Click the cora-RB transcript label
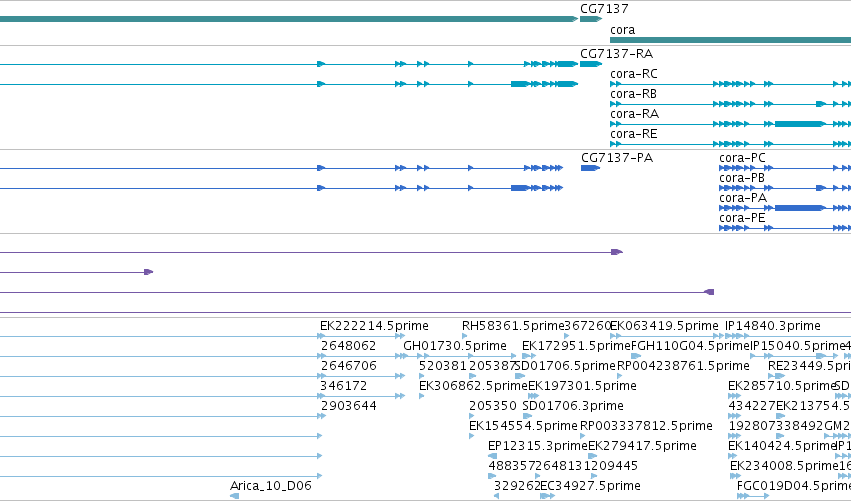Screen dimensions: 851x501 pos(633,94)
